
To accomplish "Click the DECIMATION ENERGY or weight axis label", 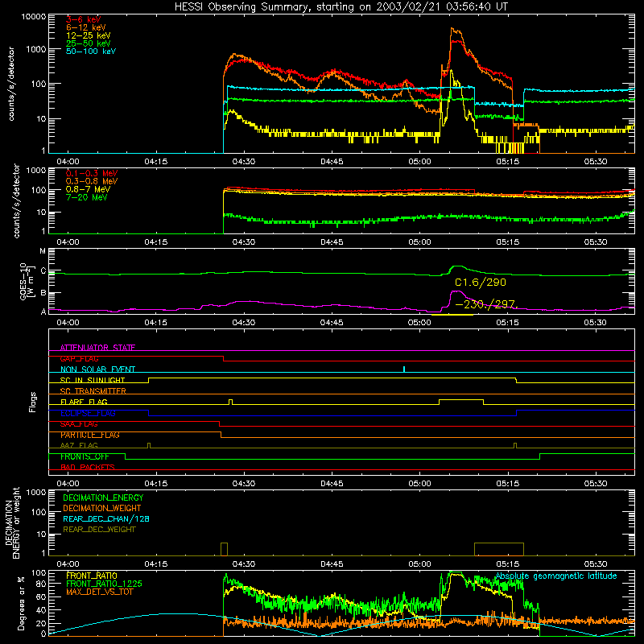I will [13, 522].
